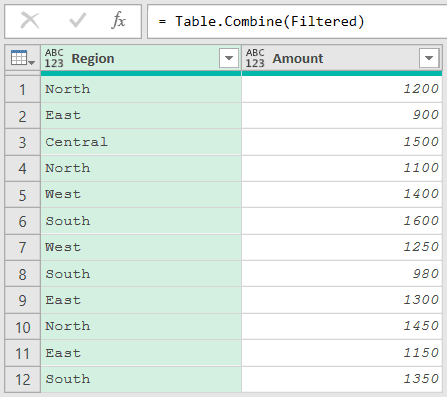The width and height of the screenshot is (447, 397).
Task: Select the Region column header
Action: (141, 58)
